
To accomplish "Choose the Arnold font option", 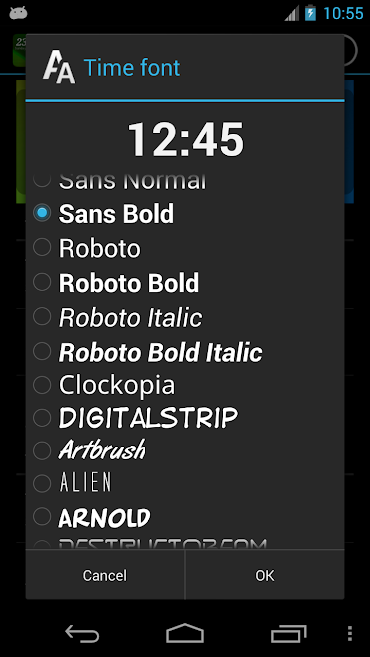I will point(185,517).
